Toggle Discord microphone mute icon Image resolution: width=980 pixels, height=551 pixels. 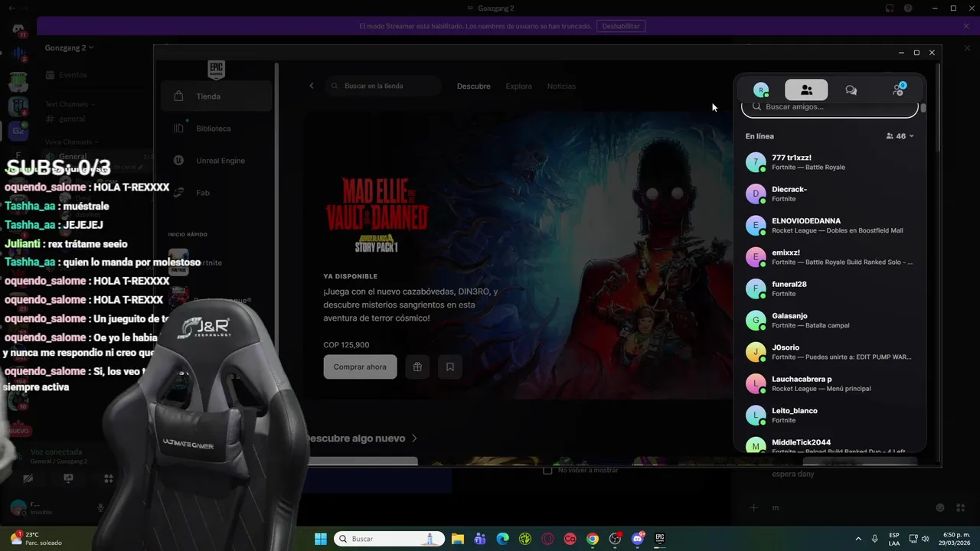[100, 507]
